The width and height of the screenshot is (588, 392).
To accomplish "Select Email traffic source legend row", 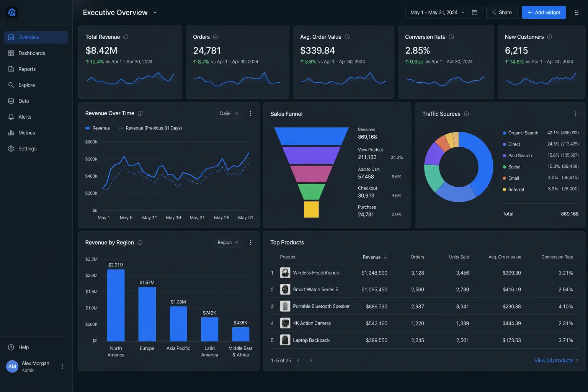I will 541,178.
